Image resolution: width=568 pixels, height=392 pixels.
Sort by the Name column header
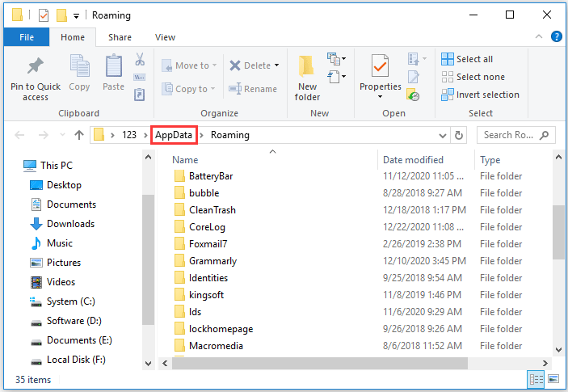(x=185, y=160)
